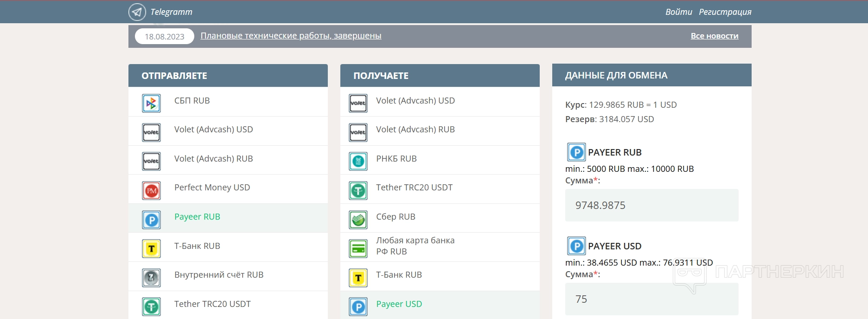Image resolution: width=868 pixels, height=319 pixels.
Task: Click the min 38.4655 USD limits line
Action: 639,263
